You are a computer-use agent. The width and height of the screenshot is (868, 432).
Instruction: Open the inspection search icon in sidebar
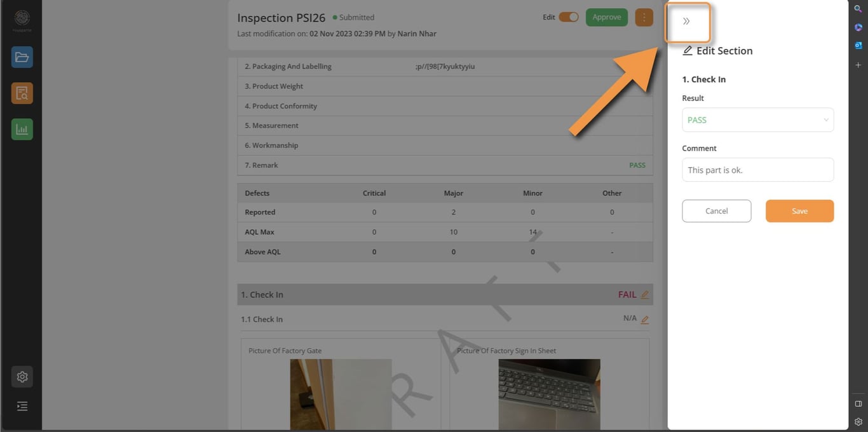tap(22, 93)
